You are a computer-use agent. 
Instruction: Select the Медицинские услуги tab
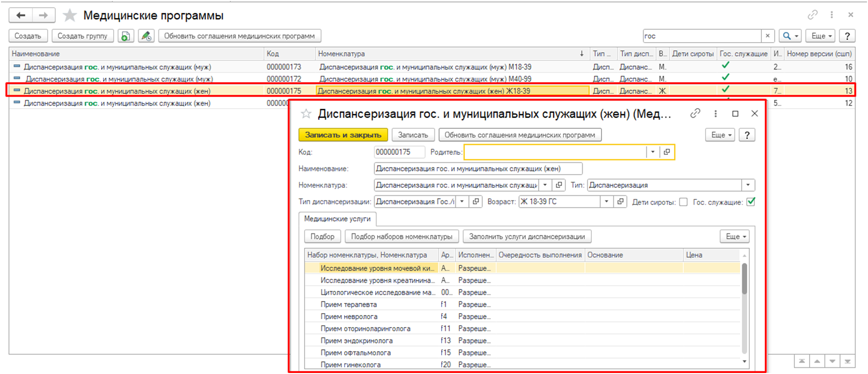337,219
